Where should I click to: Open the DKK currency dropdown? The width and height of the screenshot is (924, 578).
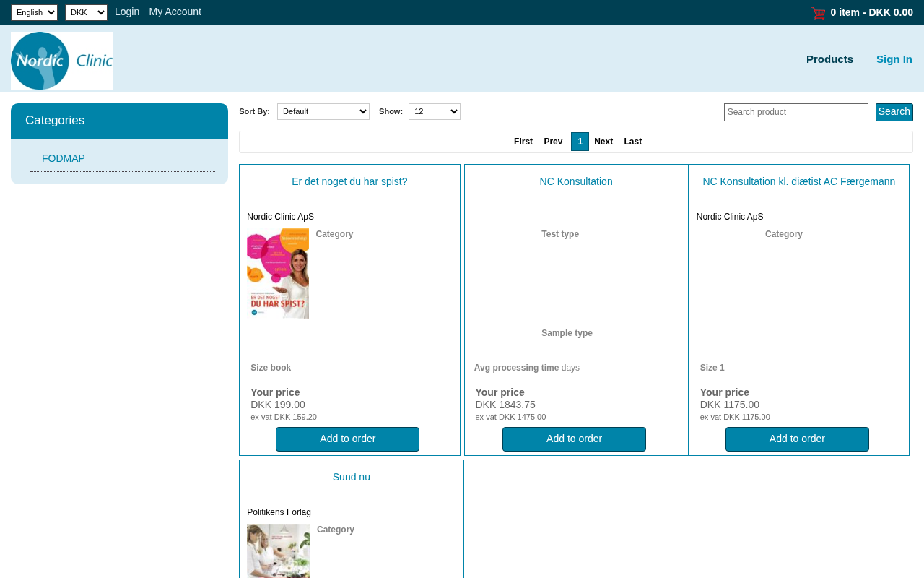point(86,12)
